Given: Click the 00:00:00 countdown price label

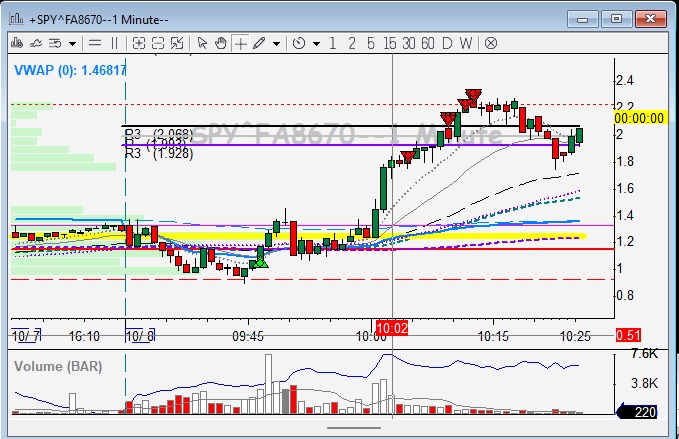Looking at the screenshot, I should click(x=639, y=118).
